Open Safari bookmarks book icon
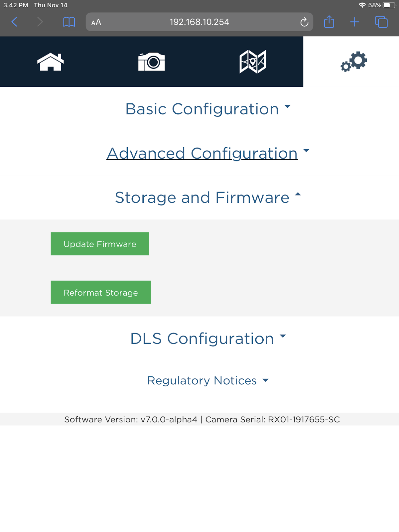399x532 pixels. (69, 22)
